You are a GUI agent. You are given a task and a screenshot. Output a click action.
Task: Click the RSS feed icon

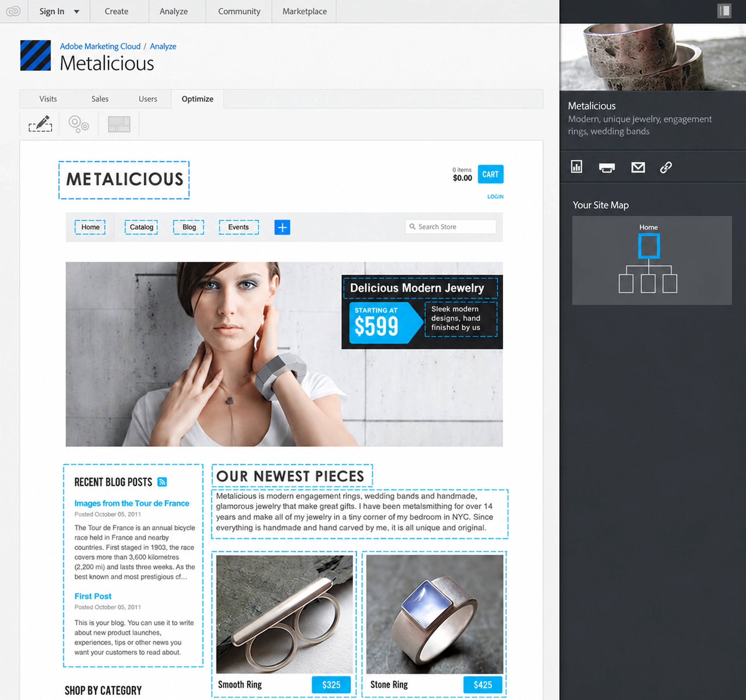(162, 482)
